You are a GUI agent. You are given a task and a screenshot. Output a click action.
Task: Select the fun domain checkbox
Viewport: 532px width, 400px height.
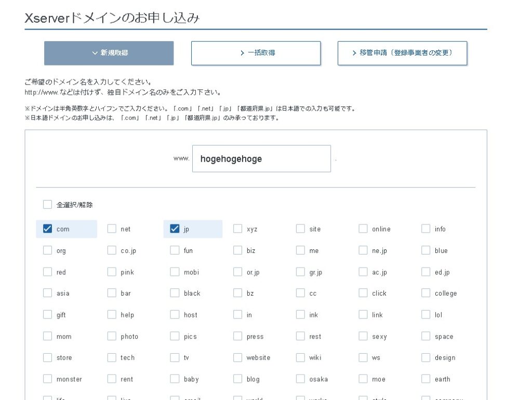click(x=175, y=250)
